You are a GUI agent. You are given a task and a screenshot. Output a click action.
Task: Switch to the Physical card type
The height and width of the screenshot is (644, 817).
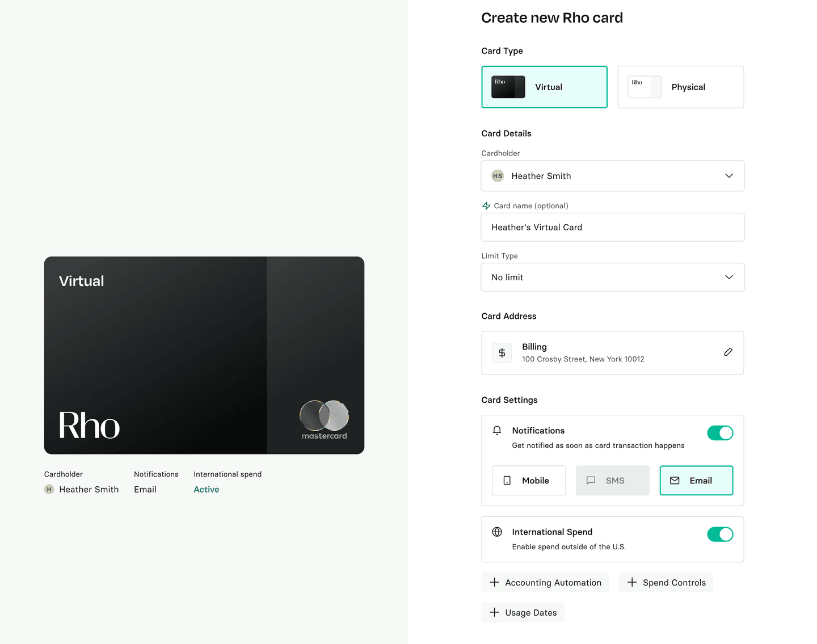(x=680, y=87)
